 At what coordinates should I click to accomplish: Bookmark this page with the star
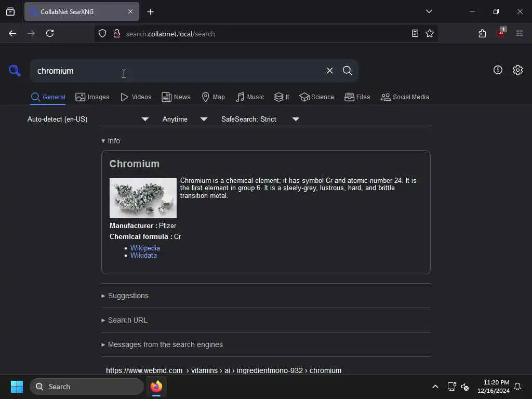[x=430, y=33]
